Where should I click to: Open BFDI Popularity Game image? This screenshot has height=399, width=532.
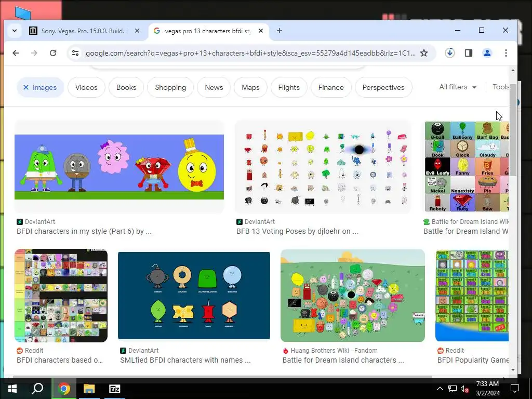click(x=472, y=296)
